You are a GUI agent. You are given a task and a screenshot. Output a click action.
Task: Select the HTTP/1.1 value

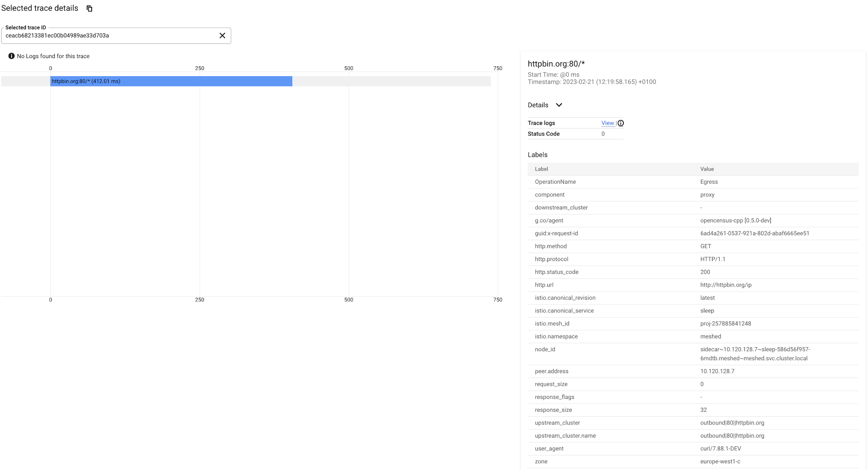pyautogui.click(x=713, y=259)
